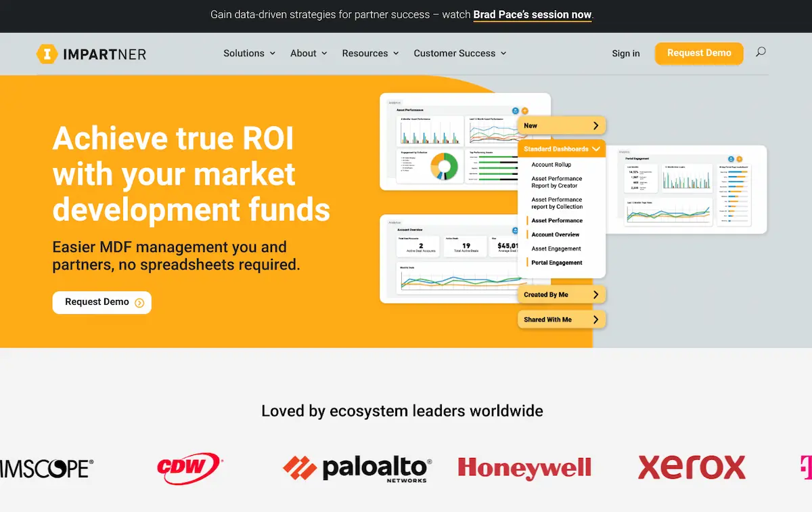This screenshot has height=512, width=812.
Task: Expand the About menu
Action: tap(309, 54)
